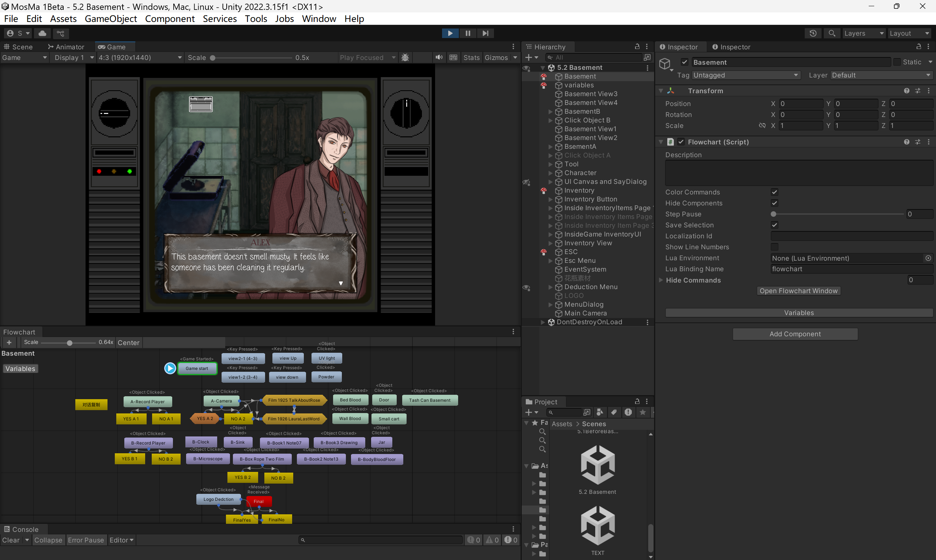Click Open Flowchart Window button
Screen dimensions: 936x560
(x=798, y=291)
